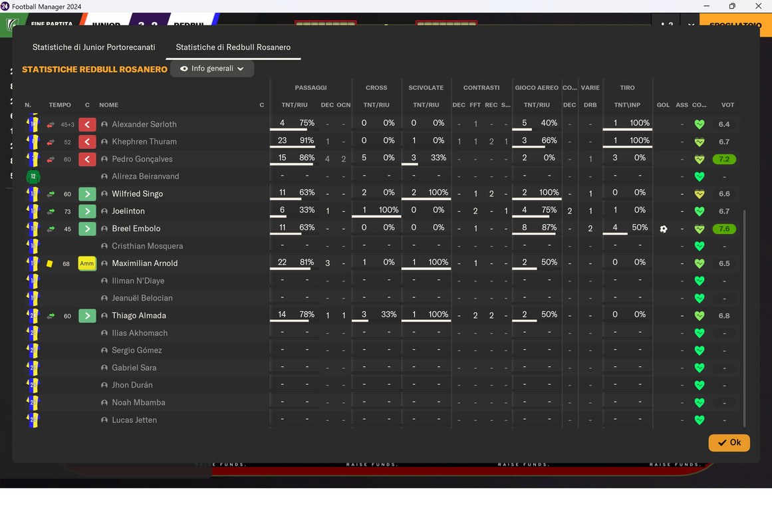Click Khephren Thuram's red substituted-off arrow

coord(87,142)
